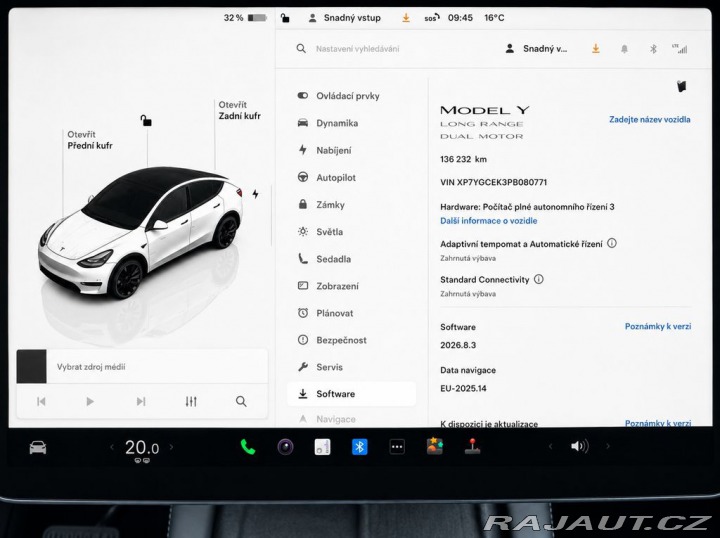The image size is (720, 538).
Task: Open the notes card app in dock
Action: 322,447
